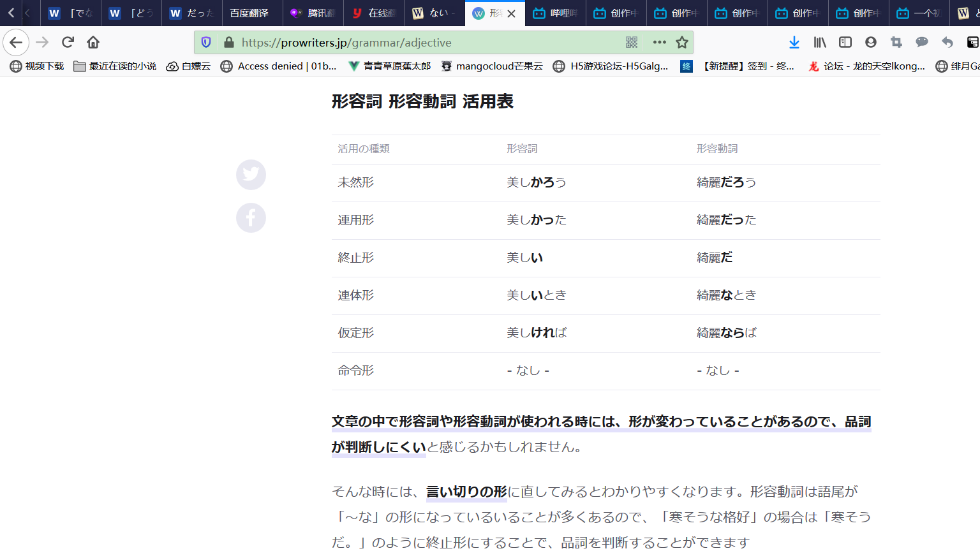Open the 【新提醒】签到 bookmark
980x551 pixels.
[738, 66]
